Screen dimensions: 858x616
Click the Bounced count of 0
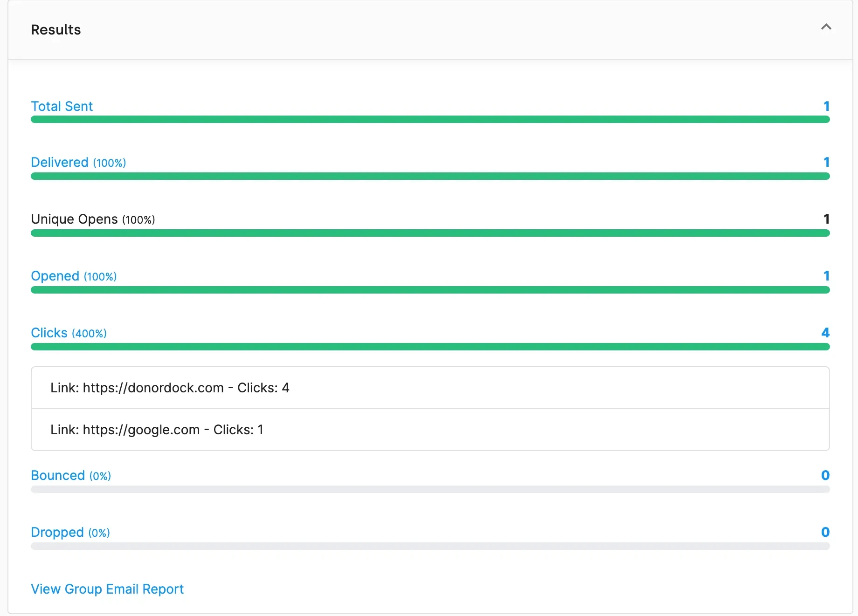[x=825, y=475]
